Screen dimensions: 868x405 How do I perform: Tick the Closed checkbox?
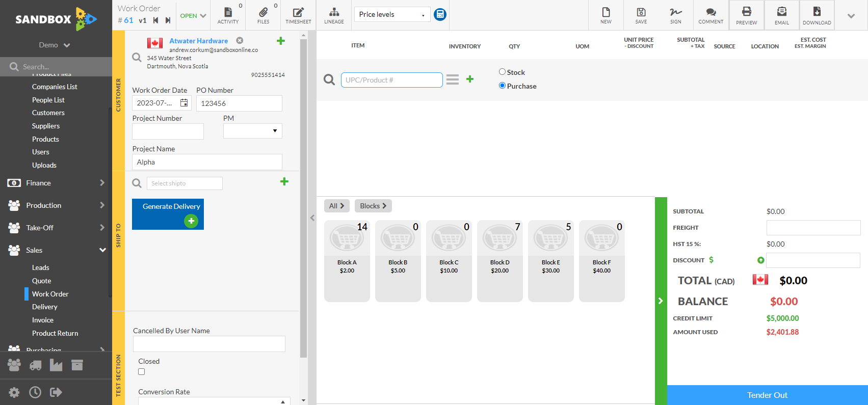[142, 372]
